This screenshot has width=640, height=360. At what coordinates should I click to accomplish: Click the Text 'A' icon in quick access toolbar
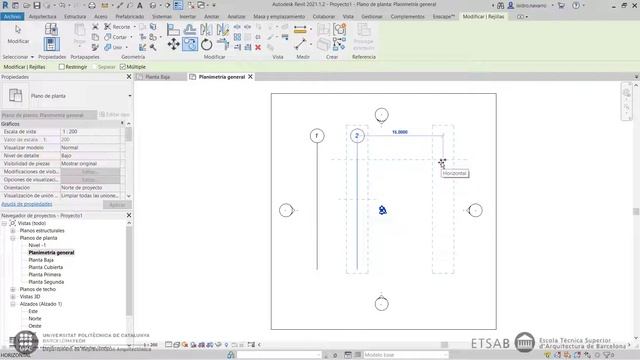pyautogui.click(x=140, y=5)
